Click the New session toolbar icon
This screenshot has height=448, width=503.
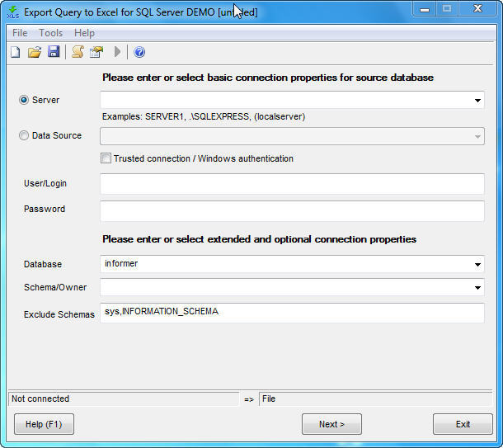click(16, 52)
